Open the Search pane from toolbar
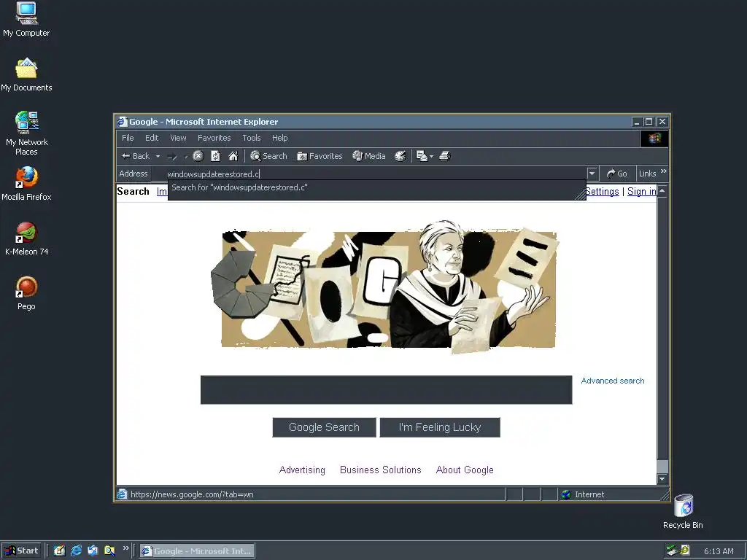This screenshot has width=747, height=560. [x=268, y=156]
